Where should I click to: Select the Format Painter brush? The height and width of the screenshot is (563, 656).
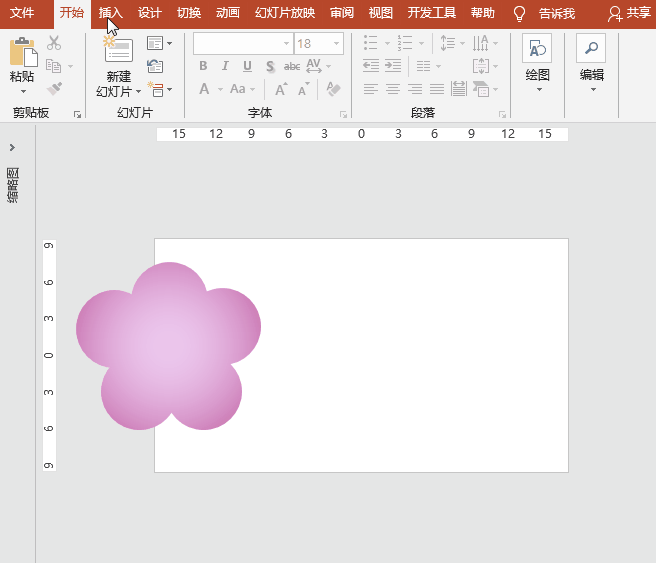[54, 88]
